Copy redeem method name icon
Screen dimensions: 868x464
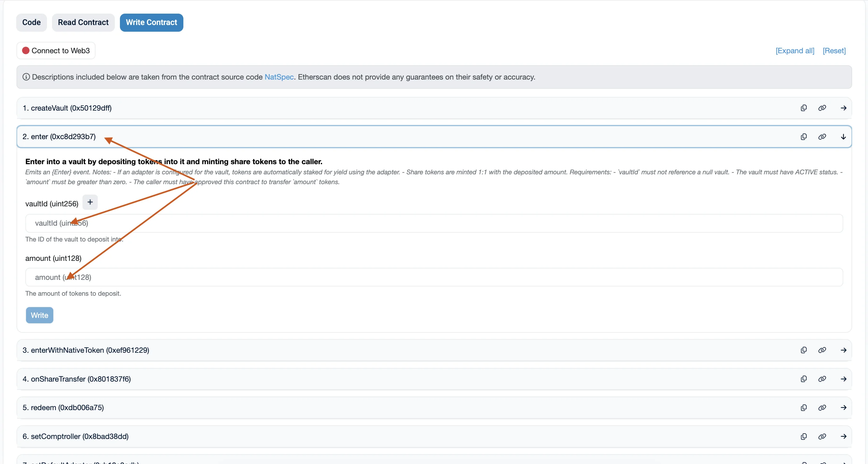(804, 408)
